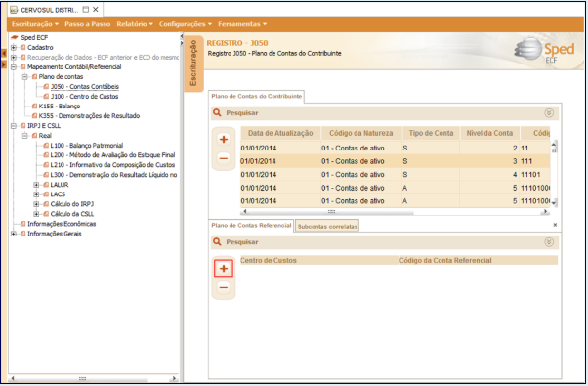This screenshot has height=386, width=588.
Task: Add a row to Plano de Contas do Contribuinte
Action: coord(224,139)
